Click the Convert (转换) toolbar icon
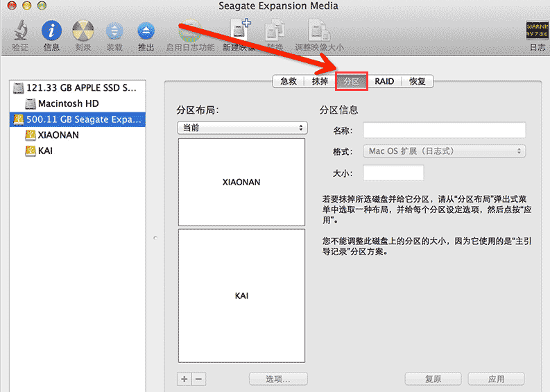Image resolution: width=550 pixels, height=392 pixels. pos(275,31)
